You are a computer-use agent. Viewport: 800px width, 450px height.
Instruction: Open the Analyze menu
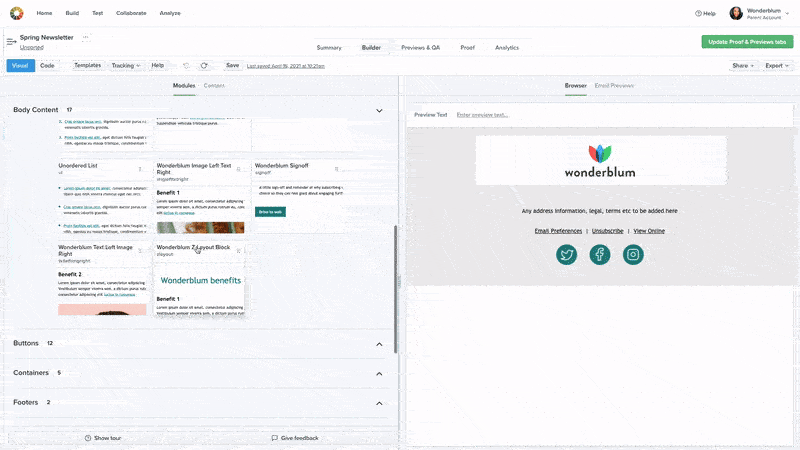click(170, 13)
